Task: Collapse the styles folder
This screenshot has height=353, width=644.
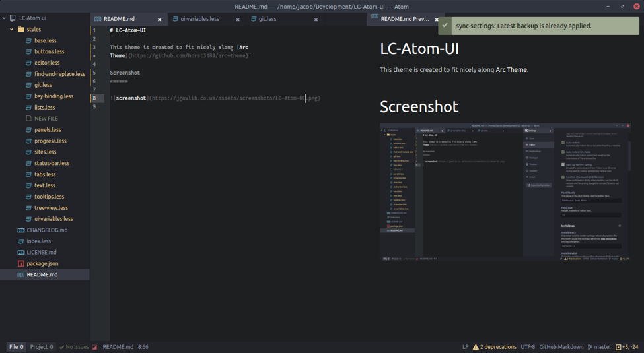Action: [12, 30]
